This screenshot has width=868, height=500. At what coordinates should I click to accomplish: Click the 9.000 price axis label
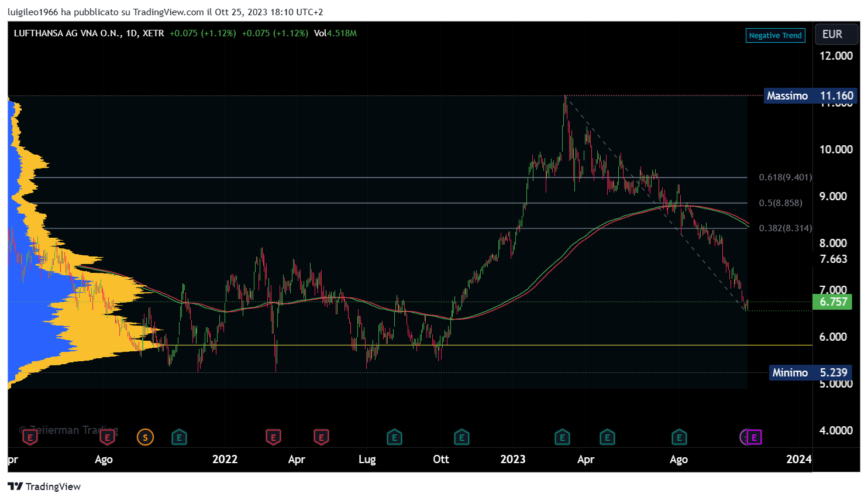(833, 197)
